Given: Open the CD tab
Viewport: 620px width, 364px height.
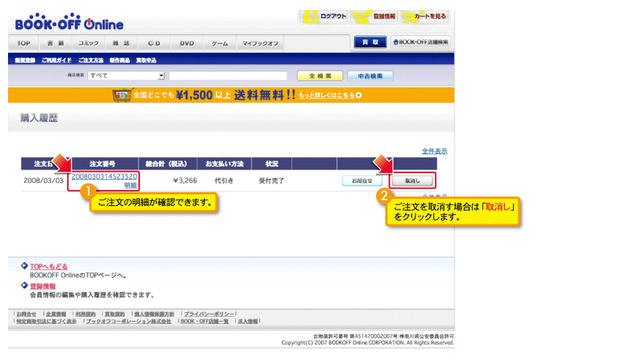Looking at the screenshot, I should 154,43.
